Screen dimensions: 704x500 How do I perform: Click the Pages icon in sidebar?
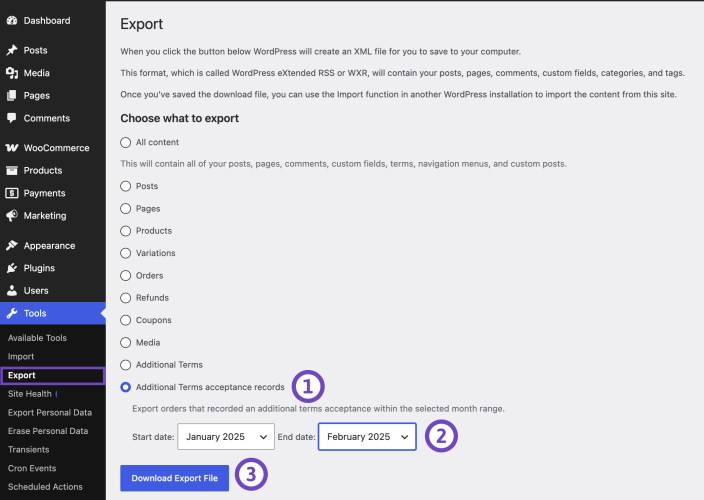tap(12, 95)
